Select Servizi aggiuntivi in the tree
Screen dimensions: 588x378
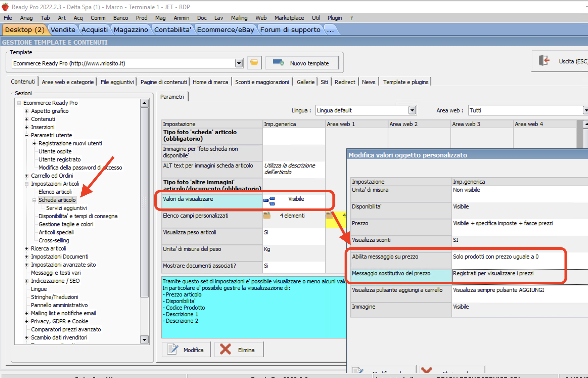point(66,208)
